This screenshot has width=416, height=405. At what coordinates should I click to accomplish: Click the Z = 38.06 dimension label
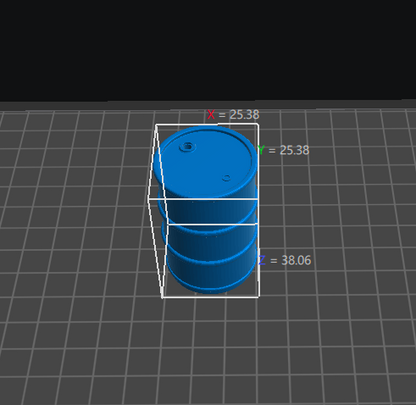pos(285,260)
